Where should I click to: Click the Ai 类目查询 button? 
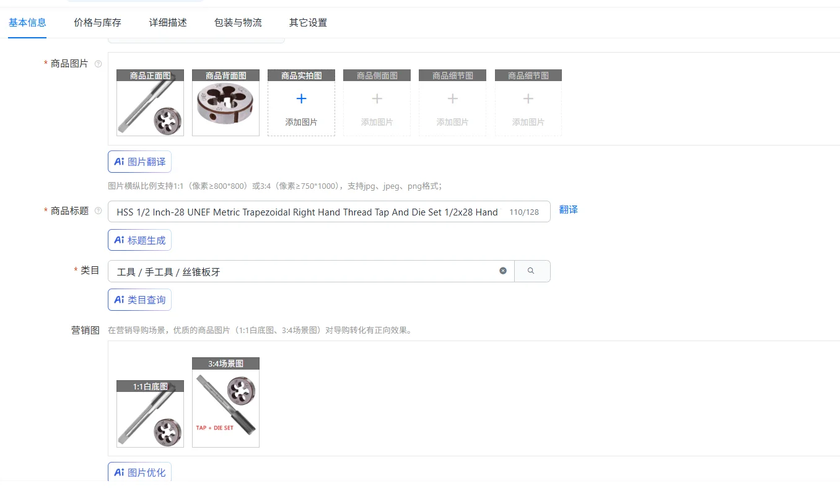[x=139, y=300]
